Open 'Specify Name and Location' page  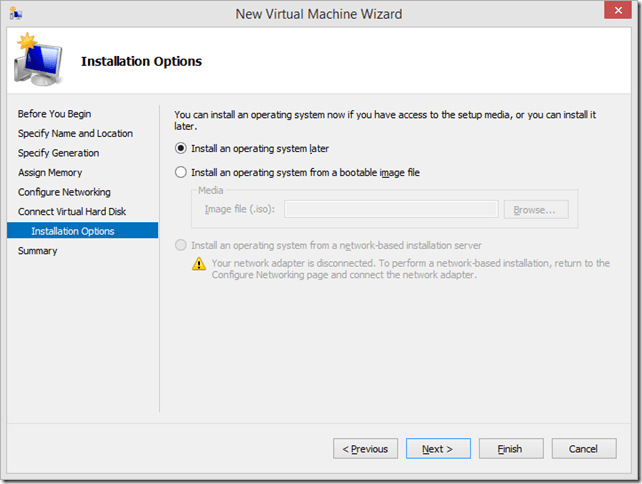(75, 133)
